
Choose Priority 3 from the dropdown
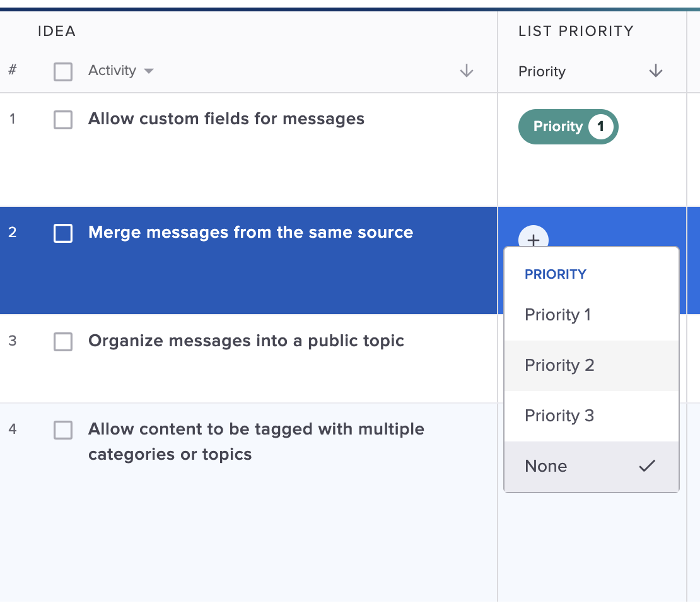pyautogui.click(x=559, y=416)
